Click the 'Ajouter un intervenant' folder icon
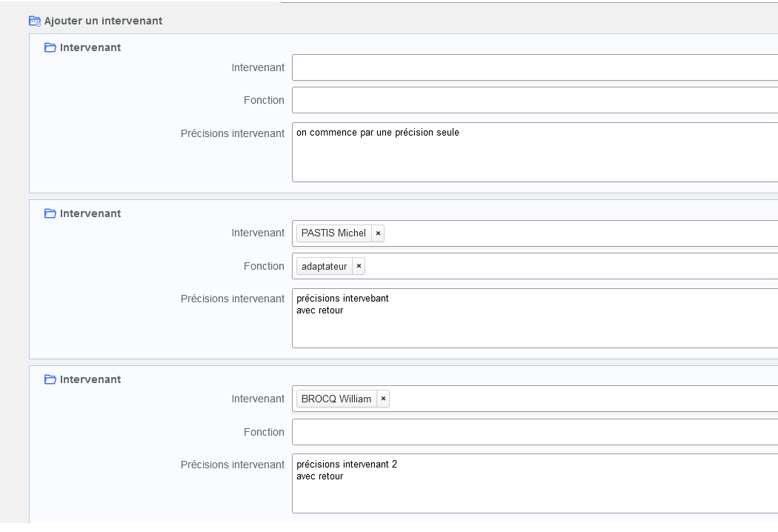Screen dimensions: 778x532 [x=34, y=21]
